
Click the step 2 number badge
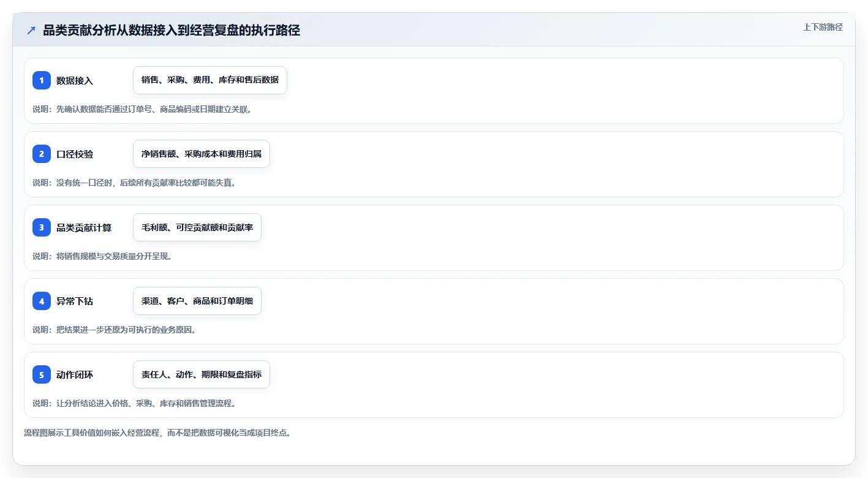(x=42, y=154)
